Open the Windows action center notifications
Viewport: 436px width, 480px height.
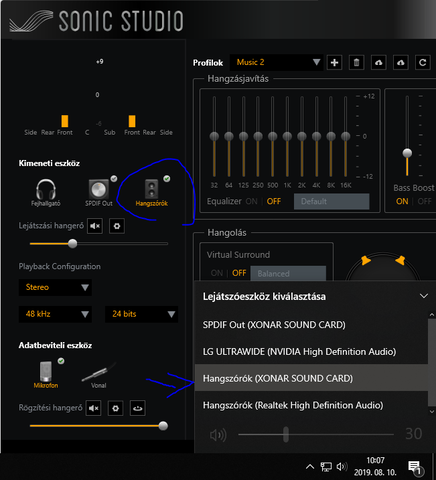pos(415,468)
